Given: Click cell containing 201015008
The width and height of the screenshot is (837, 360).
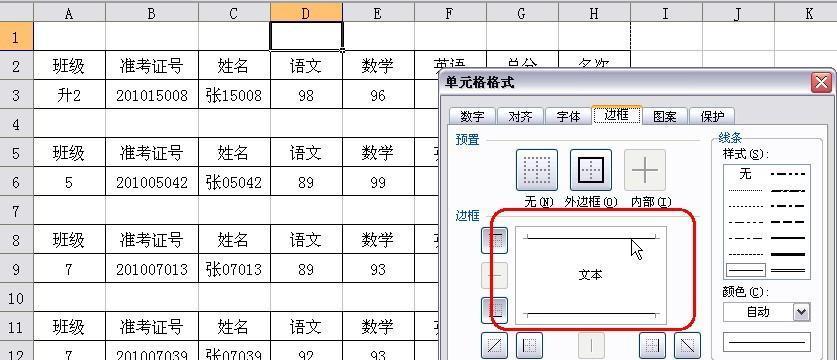Looking at the screenshot, I should [x=152, y=95].
